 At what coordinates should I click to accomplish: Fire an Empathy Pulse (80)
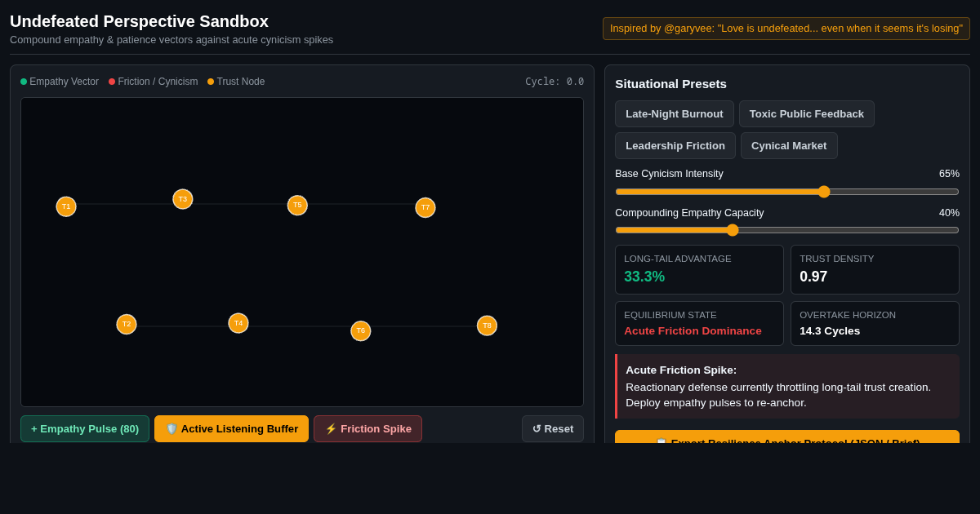[85, 429]
